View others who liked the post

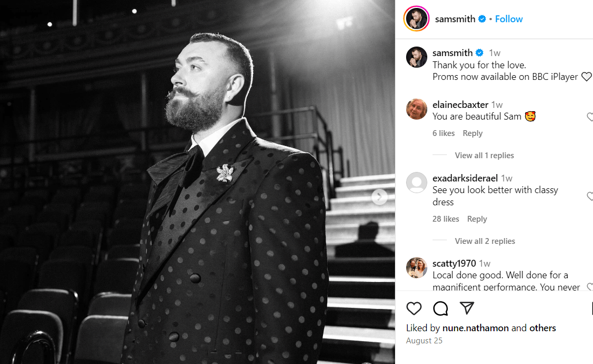(543, 328)
